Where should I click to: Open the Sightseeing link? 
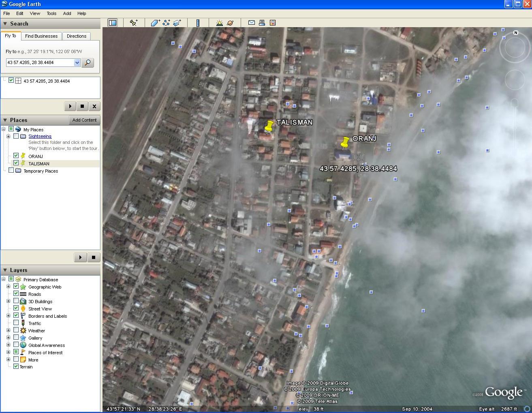40,136
